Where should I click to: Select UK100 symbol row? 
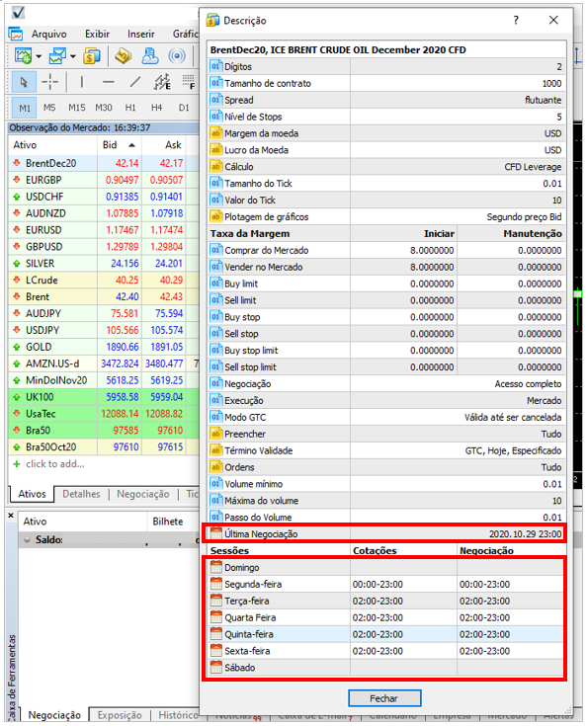(103, 397)
